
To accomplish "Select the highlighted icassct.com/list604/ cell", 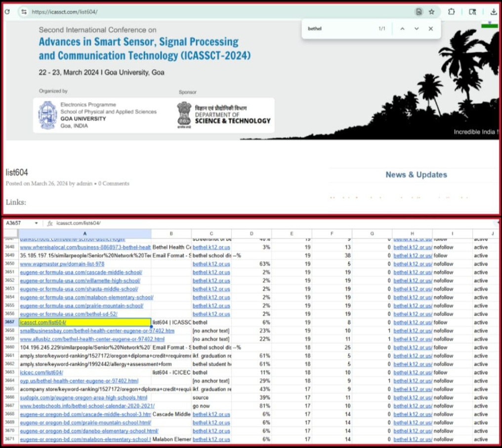I will pyautogui.click(x=85, y=322).
